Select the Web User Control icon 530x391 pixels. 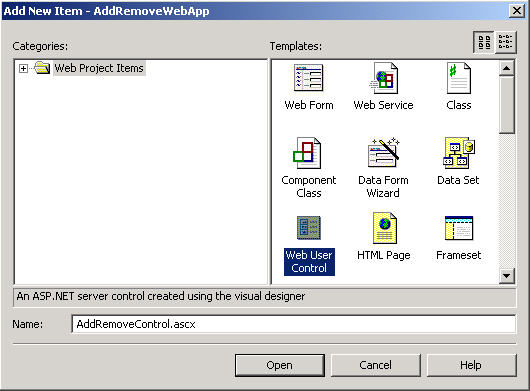click(x=309, y=228)
